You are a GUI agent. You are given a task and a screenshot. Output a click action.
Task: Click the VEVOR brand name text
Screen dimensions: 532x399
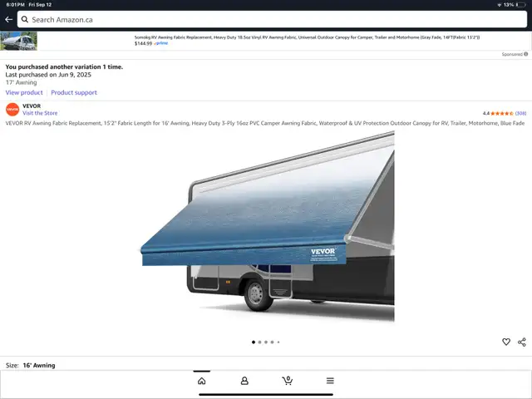[x=32, y=106]
